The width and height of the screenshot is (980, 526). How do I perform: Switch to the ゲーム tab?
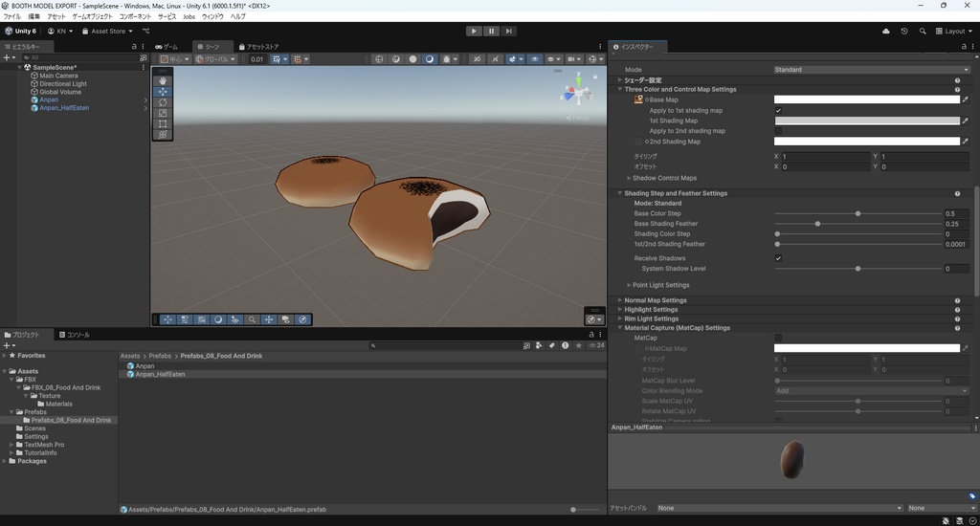[167, 47]
